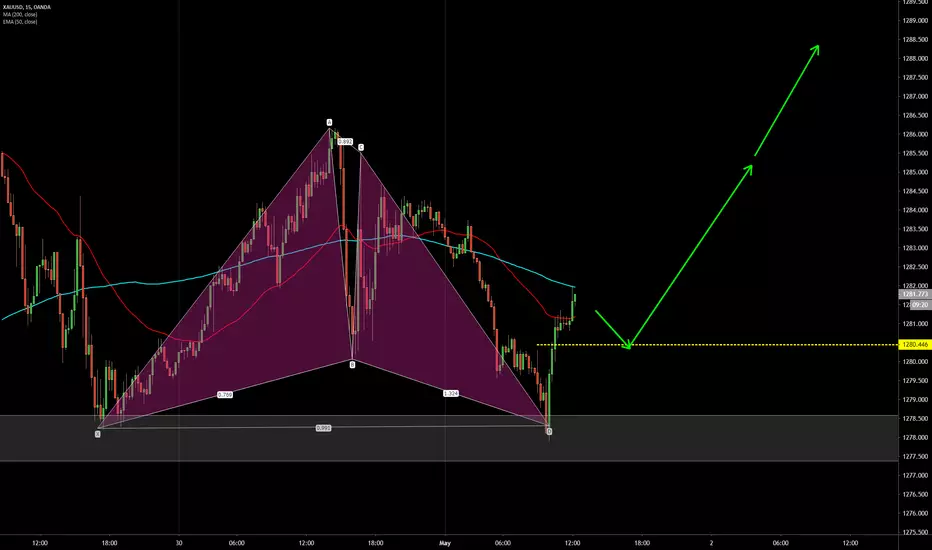Click the 1284.000 price axis label
Screen dimensions: 932x550
(915, 210)
